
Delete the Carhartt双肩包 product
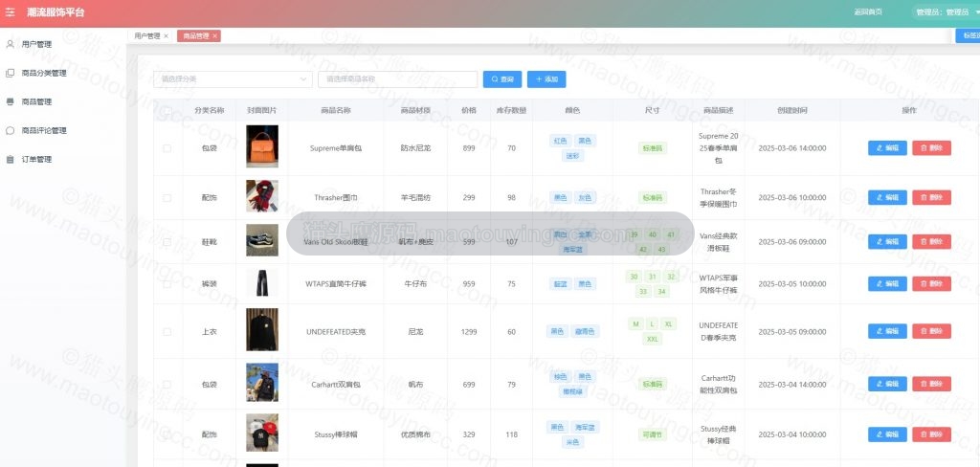pos(932,384)
